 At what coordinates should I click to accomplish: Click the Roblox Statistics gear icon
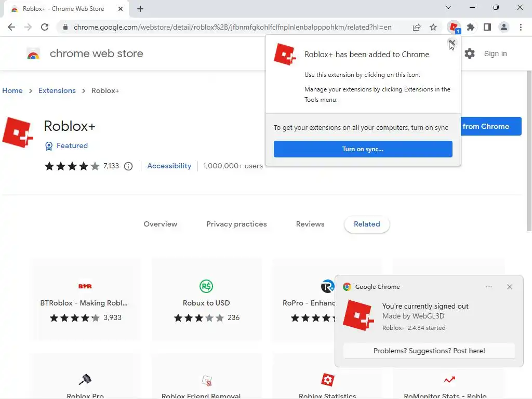click(x=327, y=380)
